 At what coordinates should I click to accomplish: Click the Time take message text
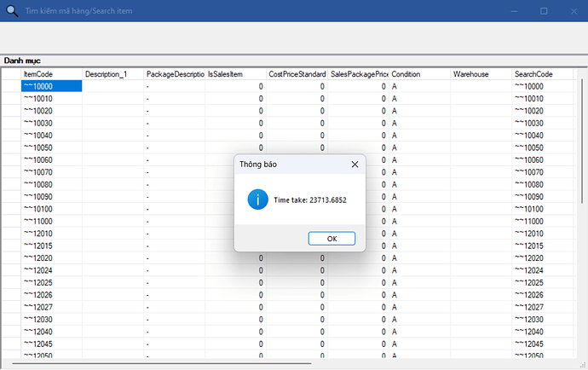pyautogui.click(x=310, y=200)
